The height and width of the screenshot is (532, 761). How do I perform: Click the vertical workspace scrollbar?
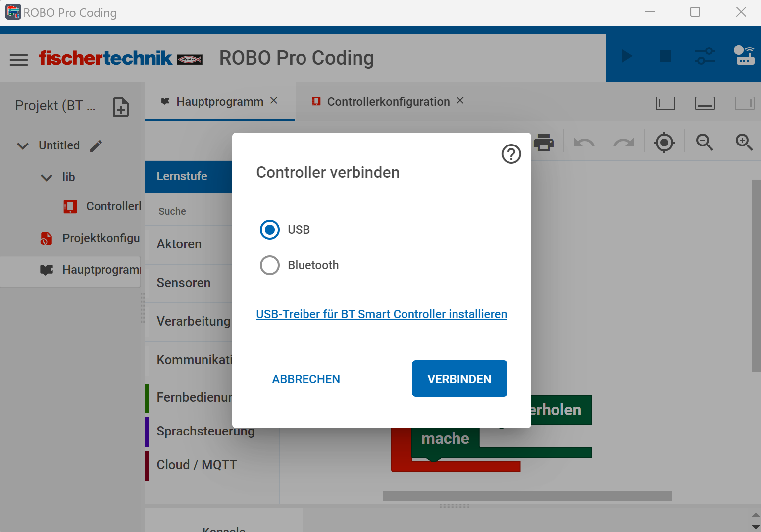point(756,276)
